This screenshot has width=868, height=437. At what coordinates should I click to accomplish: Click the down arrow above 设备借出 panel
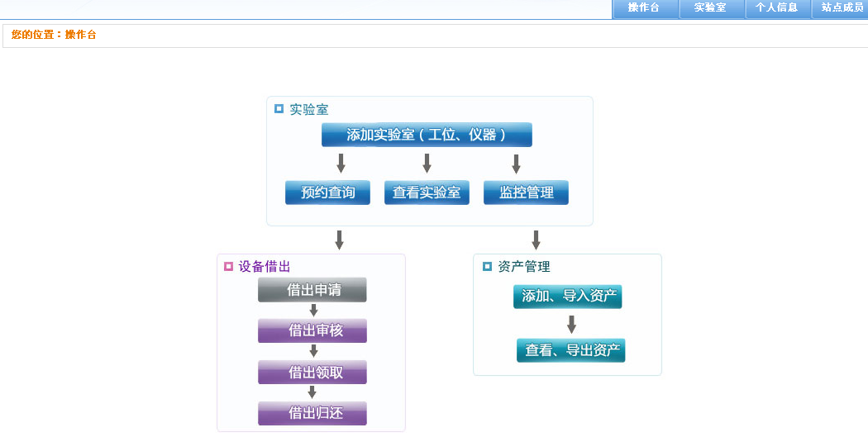[x=339, y=240]
